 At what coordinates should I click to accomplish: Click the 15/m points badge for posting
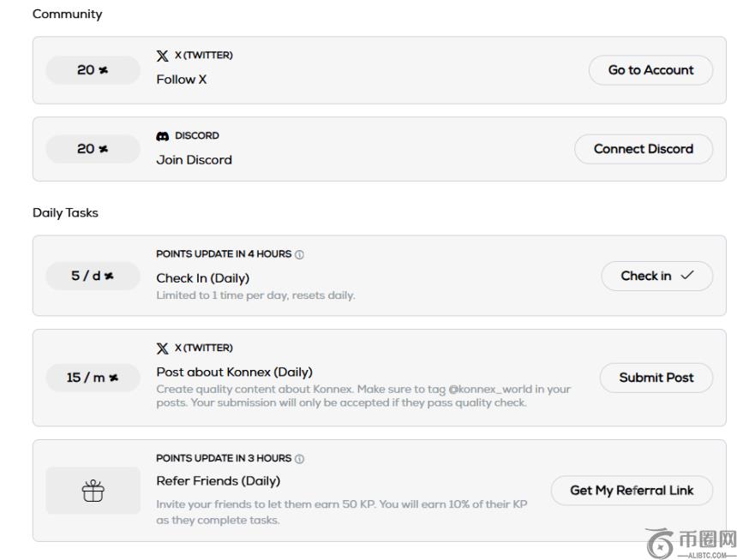(x=93, y=378)
